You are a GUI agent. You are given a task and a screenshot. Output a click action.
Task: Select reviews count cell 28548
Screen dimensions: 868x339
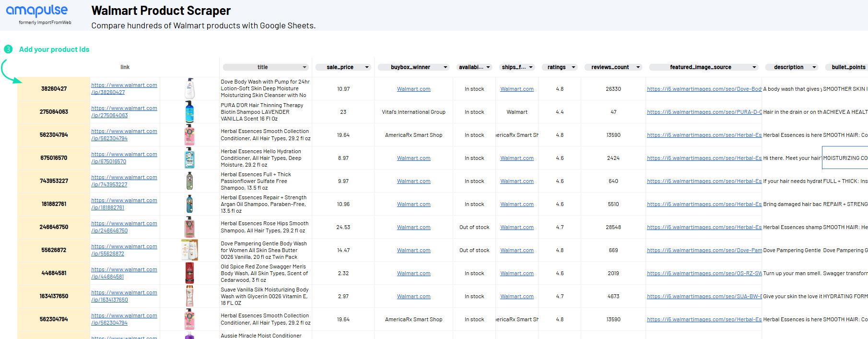613,227
